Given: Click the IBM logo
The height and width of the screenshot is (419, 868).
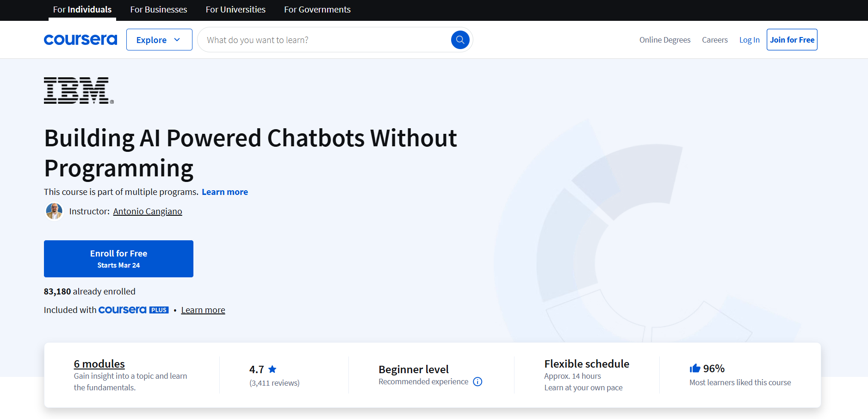Looking at the screenshot, I should coord(79,90).
